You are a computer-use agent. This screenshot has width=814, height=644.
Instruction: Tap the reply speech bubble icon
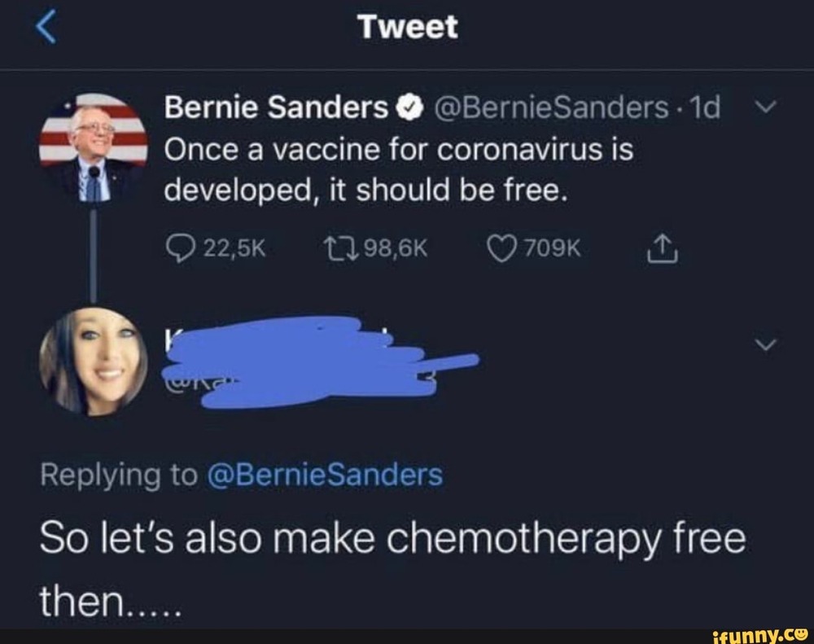(181, 248)
